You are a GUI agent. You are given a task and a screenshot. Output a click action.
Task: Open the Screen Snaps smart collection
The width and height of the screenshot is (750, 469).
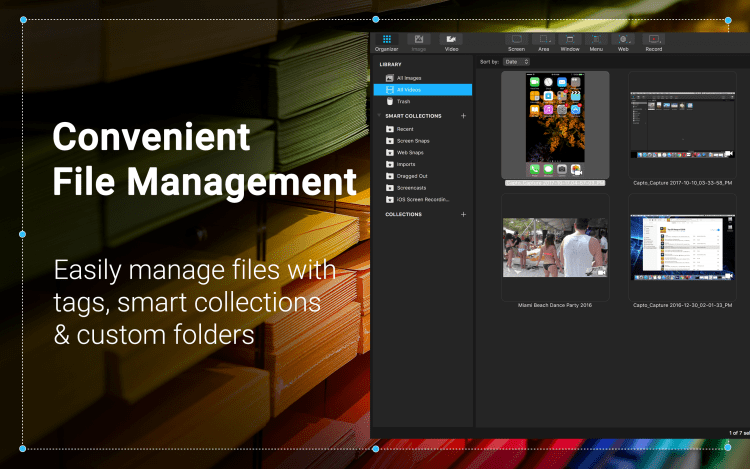coord(414,140)
